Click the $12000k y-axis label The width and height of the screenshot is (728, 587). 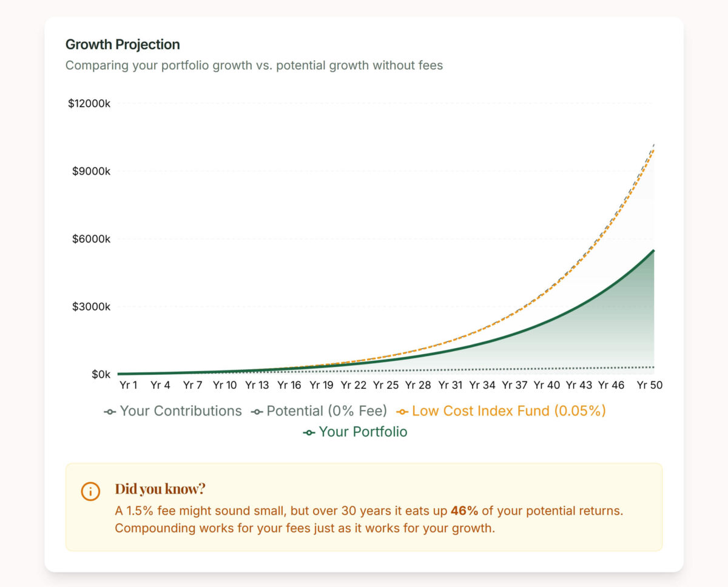(x=89, y=104)
